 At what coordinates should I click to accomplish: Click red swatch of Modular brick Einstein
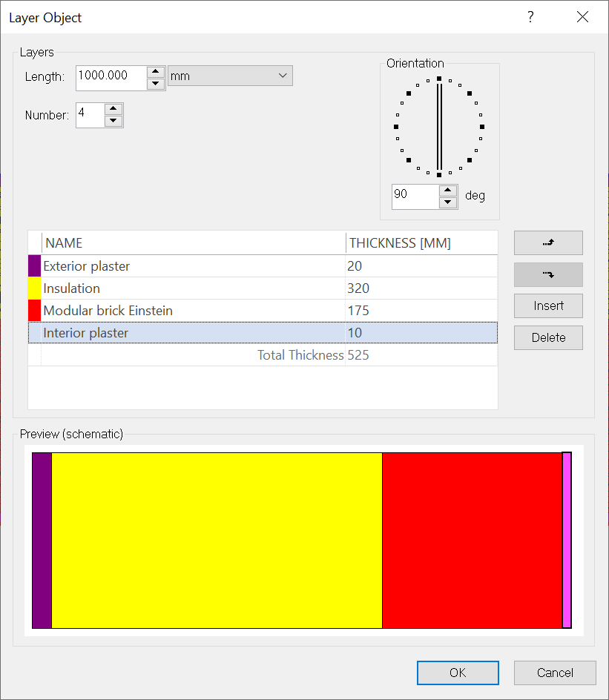(x=34, y=311)
